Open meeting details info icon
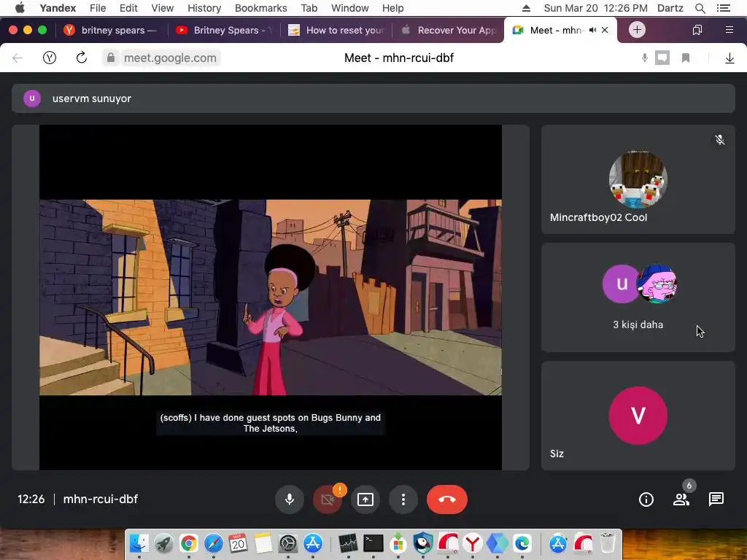The height and width of the screenshot is (560, 747). pyautogui.click(x=646, y=499)
